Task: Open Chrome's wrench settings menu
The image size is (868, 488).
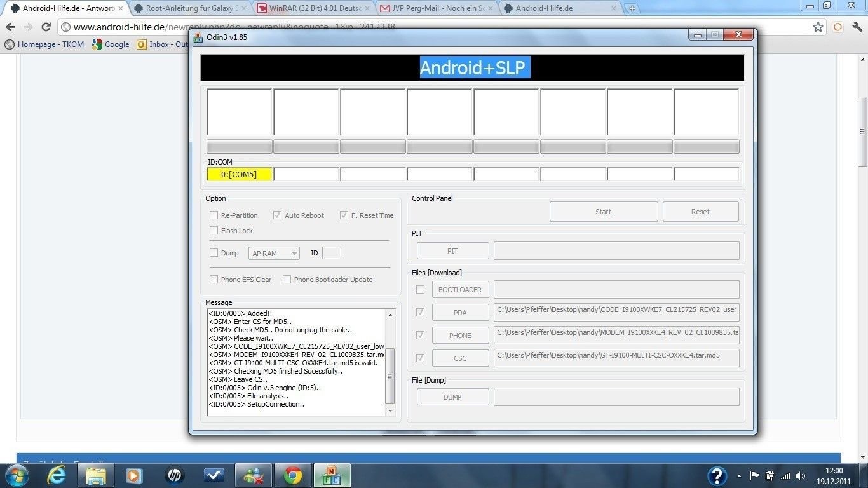Action: coord(857,27)
